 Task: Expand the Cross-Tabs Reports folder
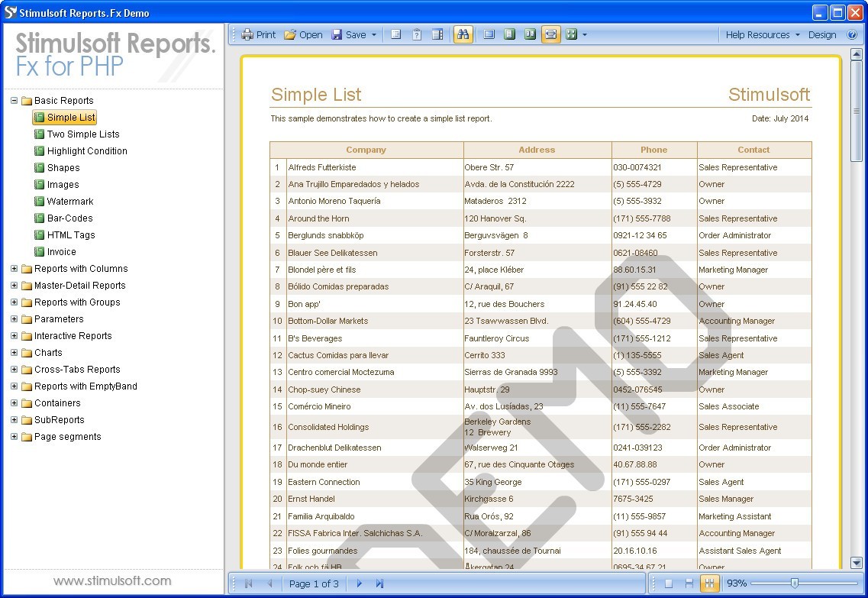[15, 370]
